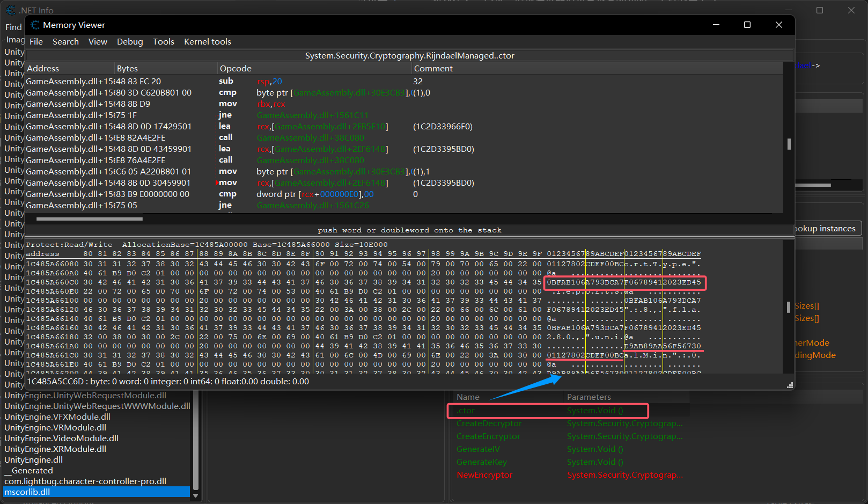Select the CreateEncryptor method
The width and height of the screenshot is (868, 504).
tap(571, 436)
